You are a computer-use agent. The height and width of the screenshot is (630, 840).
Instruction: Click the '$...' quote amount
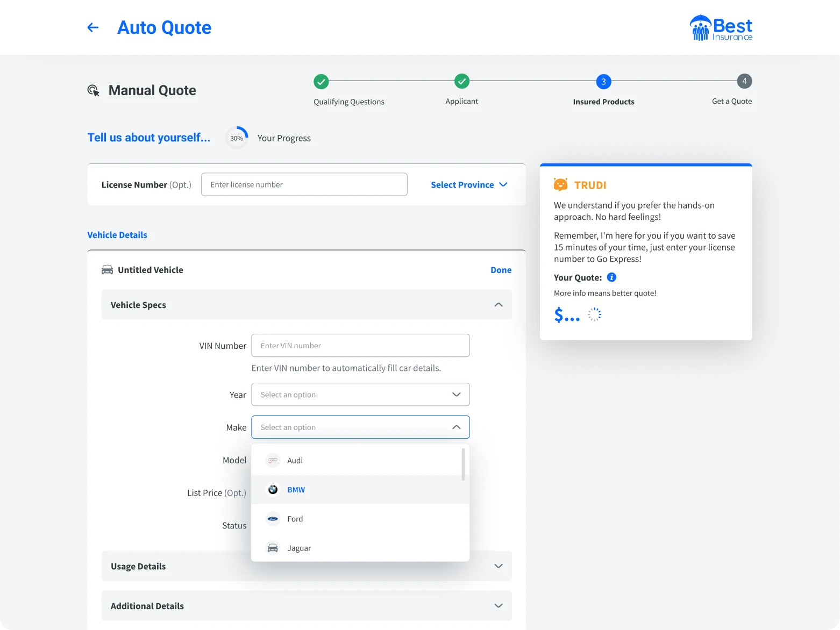pyautogui.click(x=567, y=314)
